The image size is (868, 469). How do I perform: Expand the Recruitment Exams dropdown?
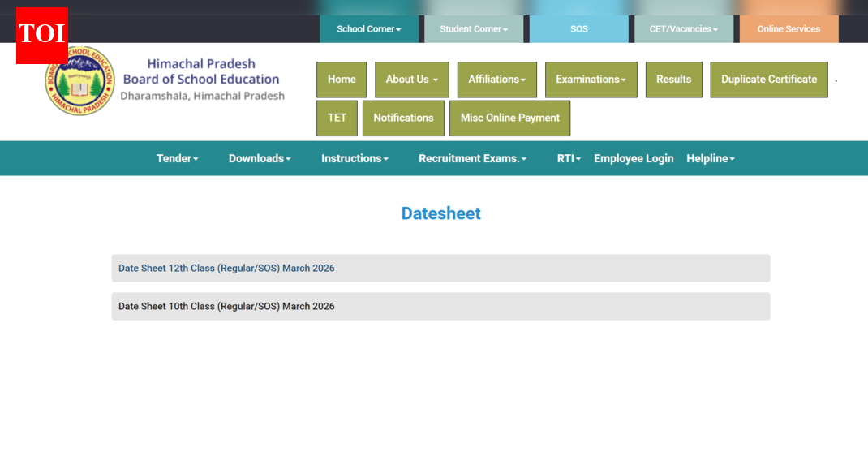472,158
